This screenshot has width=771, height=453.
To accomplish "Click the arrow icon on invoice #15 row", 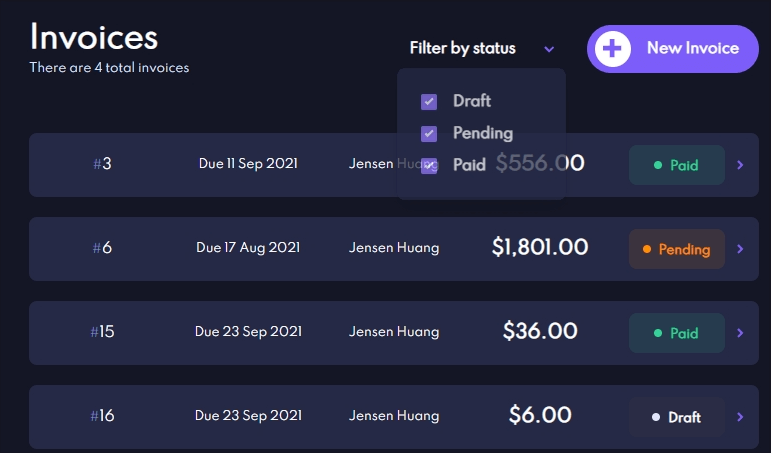I will point(740,333).
